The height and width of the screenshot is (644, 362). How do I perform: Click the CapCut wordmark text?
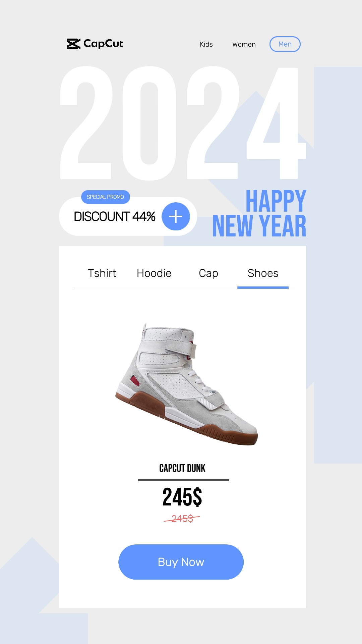[x=103, y=44]
